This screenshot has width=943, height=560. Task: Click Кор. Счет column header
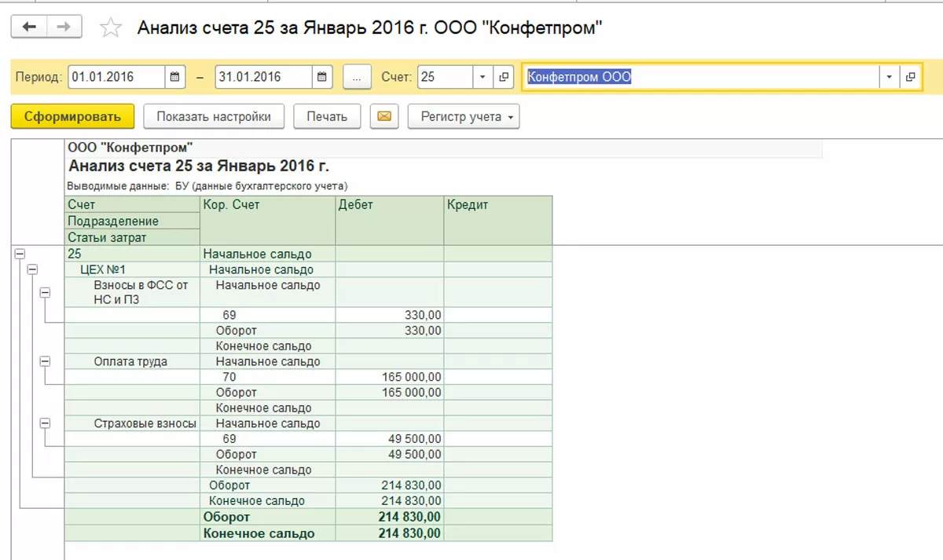click(268, 221)
